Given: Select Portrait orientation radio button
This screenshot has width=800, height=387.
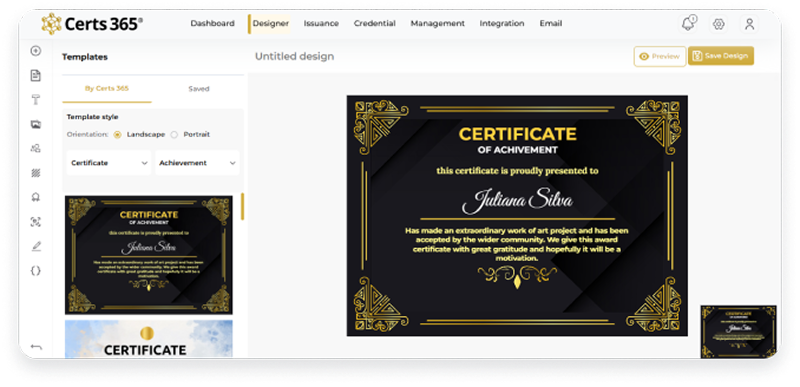Looking at the screenshot, I should click(x=174, y=135).
